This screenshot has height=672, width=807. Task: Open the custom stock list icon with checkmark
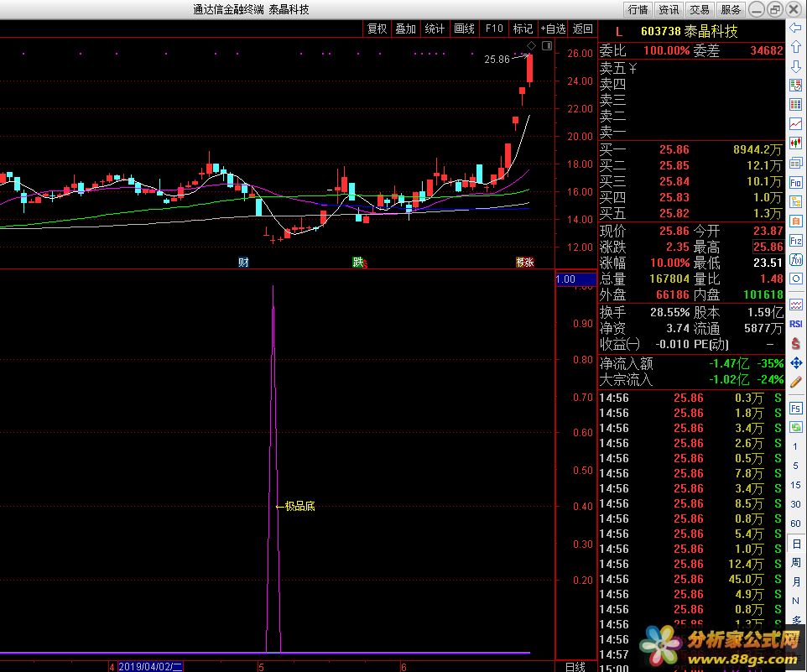[x=796, y=86]
